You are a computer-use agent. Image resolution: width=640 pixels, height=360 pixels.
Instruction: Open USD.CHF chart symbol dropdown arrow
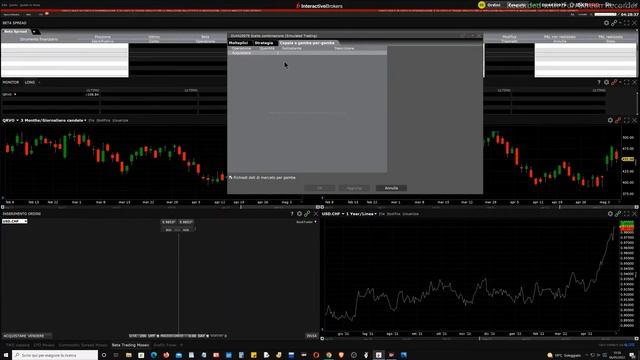(343, 213)
